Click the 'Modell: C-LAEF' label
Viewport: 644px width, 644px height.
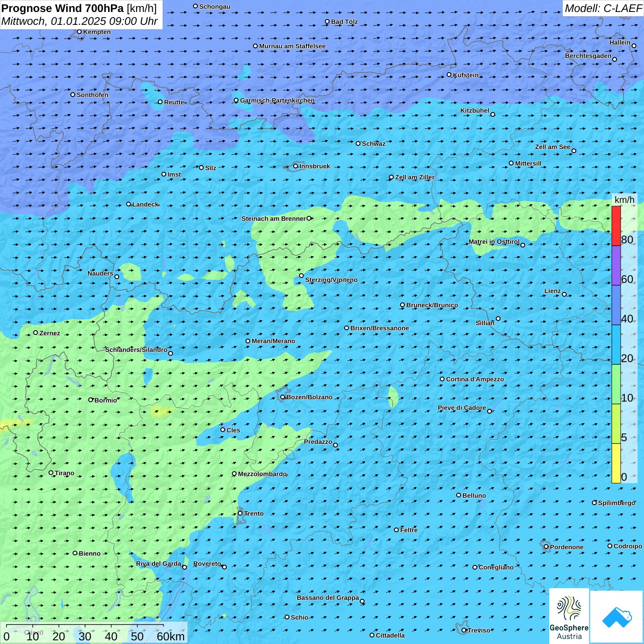tap(603, 8)
